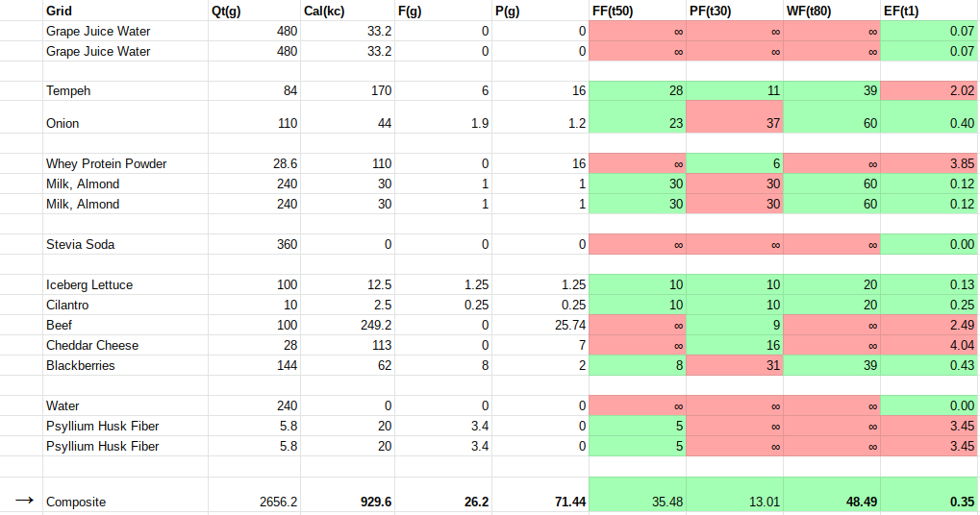Select the Cal(kc) header cell

(324, 11)
